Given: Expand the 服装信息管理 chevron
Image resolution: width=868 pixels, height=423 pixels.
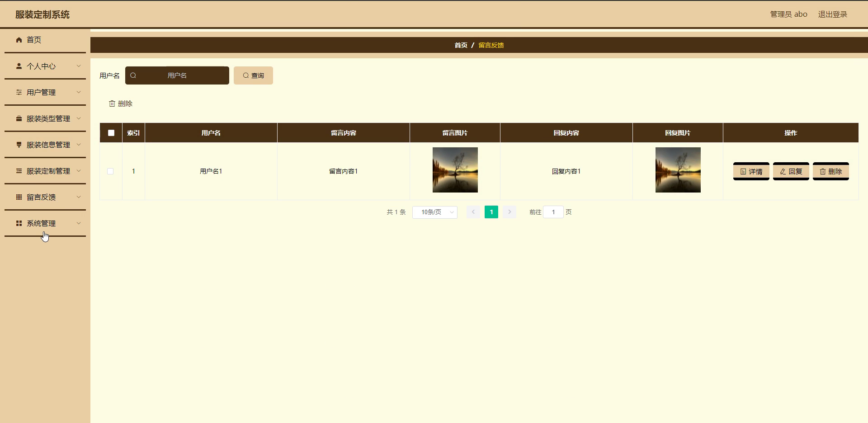Looking at the screenshot, I should [79, 145].
